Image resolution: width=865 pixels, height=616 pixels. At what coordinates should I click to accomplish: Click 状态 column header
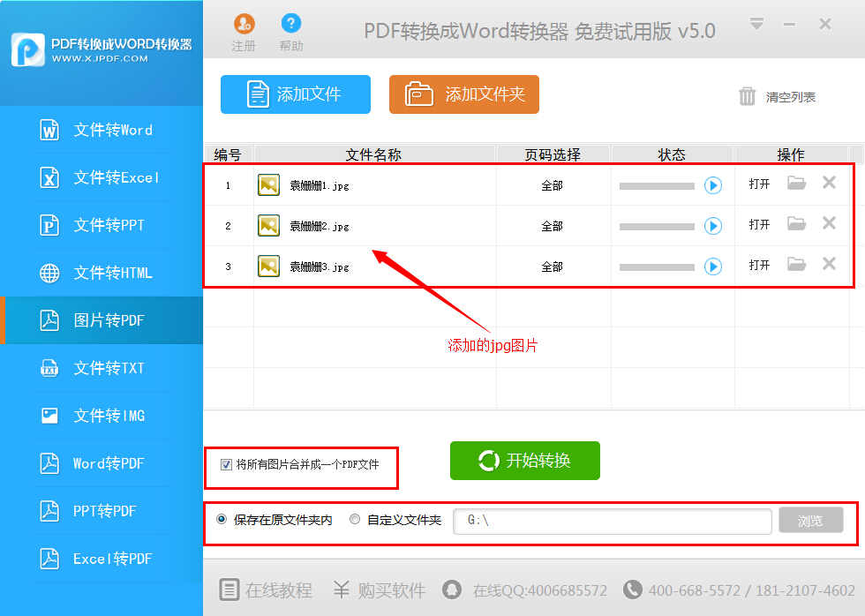point(673,155)
